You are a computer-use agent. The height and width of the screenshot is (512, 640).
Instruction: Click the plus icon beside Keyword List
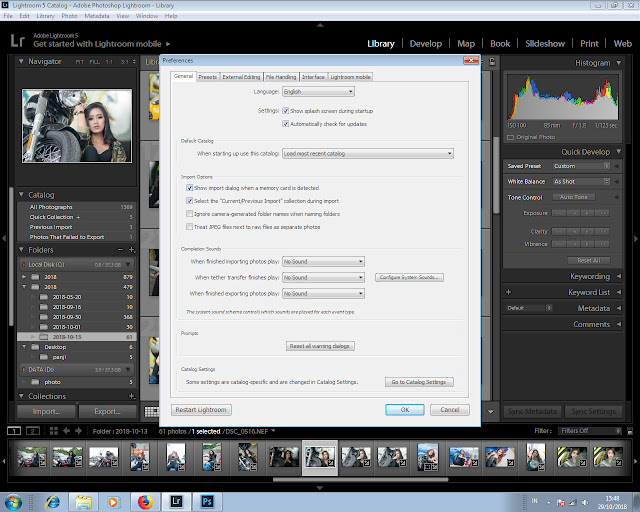[509, 292]
